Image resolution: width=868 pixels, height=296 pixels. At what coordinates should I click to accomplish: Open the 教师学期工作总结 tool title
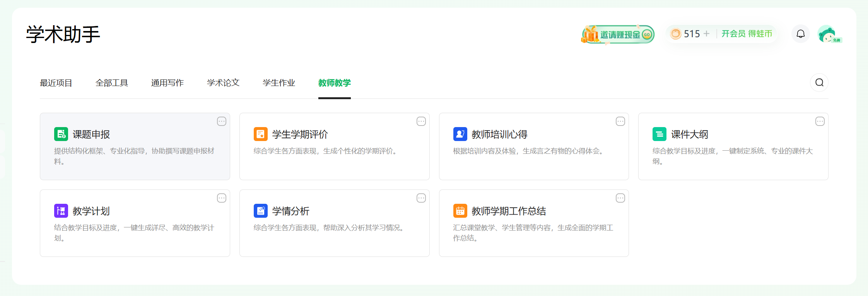(x=509, y=211)
